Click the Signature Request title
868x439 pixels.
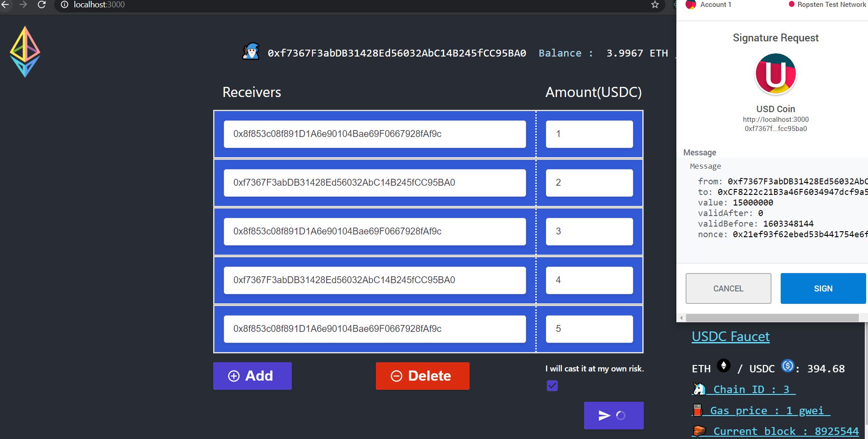[x=776, y=38]
